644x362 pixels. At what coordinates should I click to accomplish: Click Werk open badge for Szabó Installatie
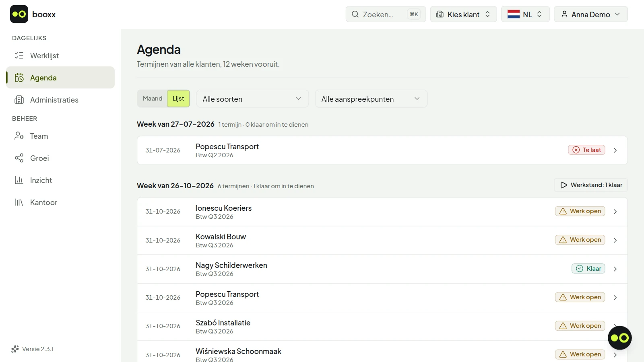click(x=580, y=326)
